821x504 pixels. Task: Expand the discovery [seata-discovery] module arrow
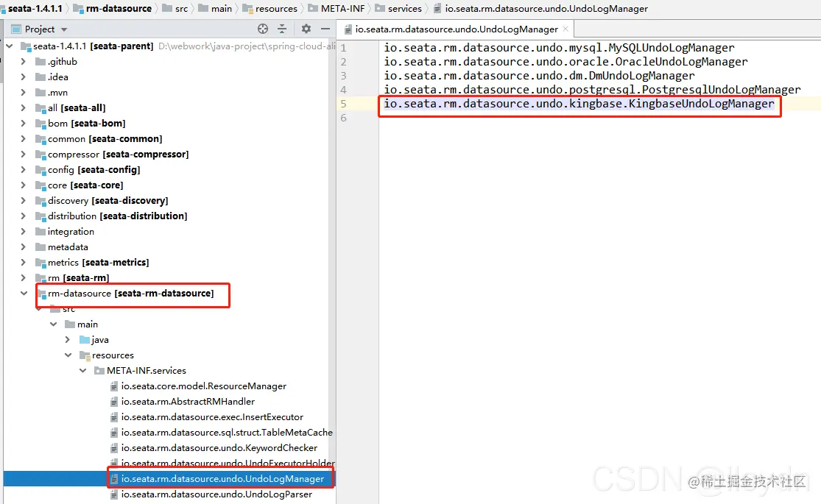click(x=23, y=200)
